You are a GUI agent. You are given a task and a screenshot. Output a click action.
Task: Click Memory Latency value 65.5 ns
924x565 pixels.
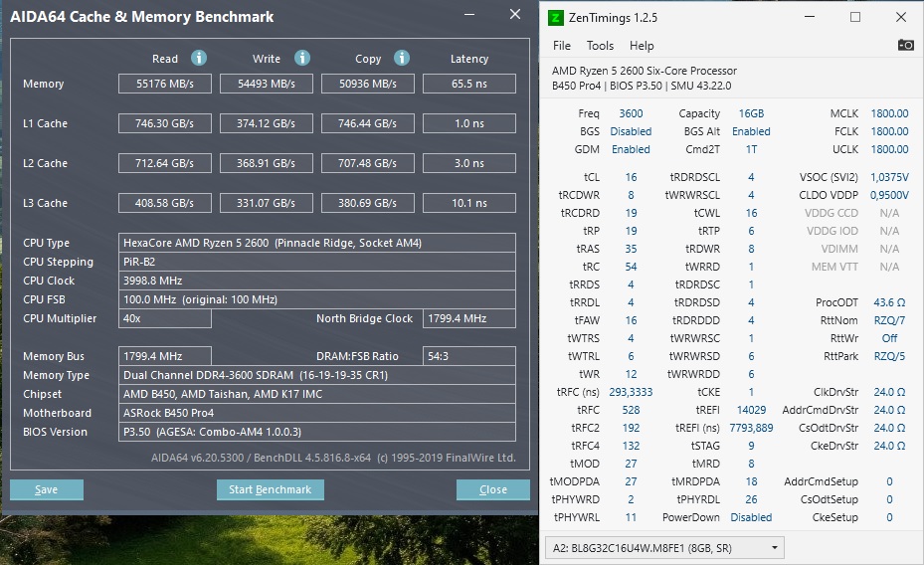469,84
